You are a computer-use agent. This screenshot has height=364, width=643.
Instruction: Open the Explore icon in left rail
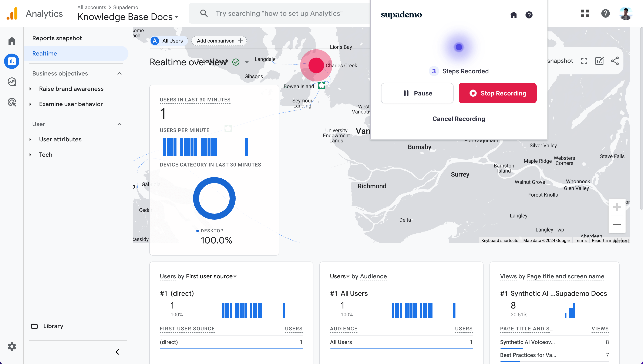coord(12,82)
